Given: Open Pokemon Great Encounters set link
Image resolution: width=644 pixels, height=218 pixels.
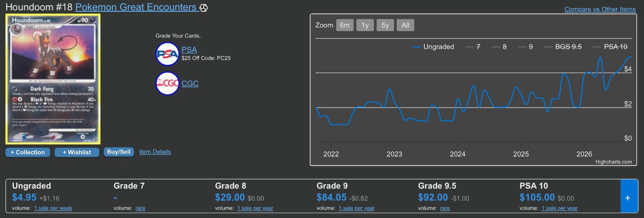Looking at the screenshot, I should pos(136,7).
